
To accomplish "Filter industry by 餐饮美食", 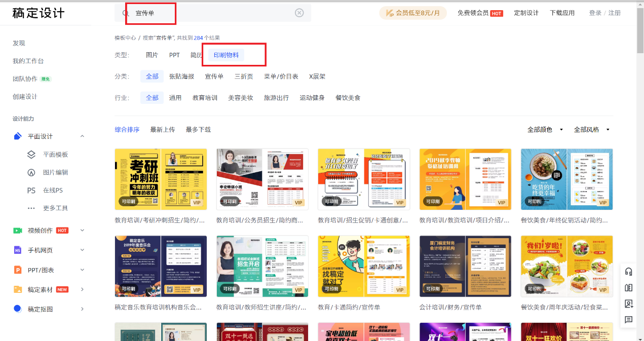I will click(348, 98).
